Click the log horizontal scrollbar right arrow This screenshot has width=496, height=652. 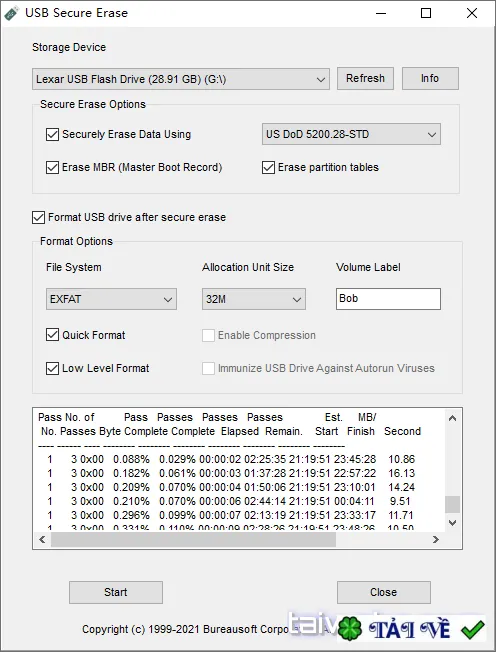click(x=436, y=540)
